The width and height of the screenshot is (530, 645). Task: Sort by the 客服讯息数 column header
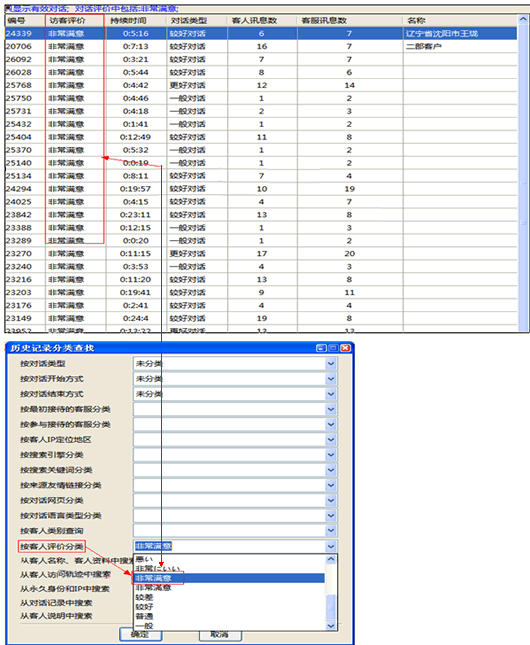click(350, 21)
